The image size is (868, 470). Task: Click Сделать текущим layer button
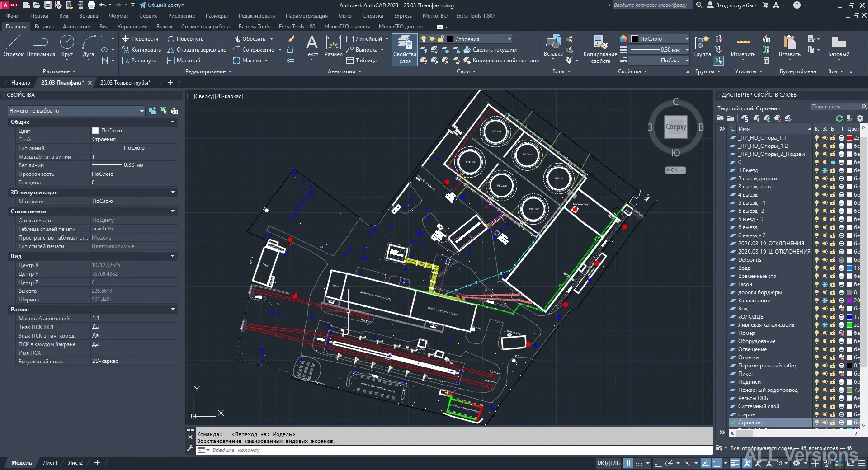click(x=490, y=50)
